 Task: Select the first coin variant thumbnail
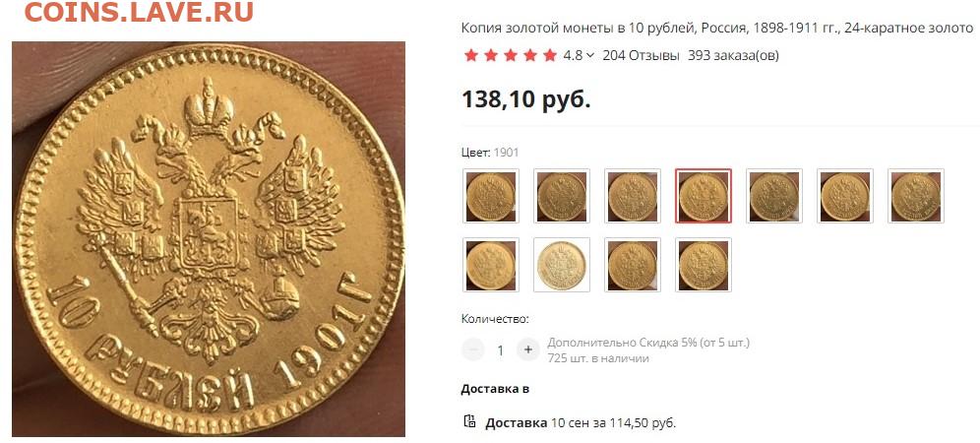[491, 196]
